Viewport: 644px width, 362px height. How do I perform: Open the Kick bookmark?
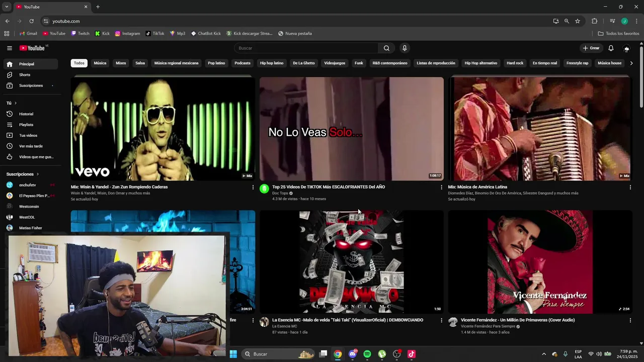click(x=102, y=34)
